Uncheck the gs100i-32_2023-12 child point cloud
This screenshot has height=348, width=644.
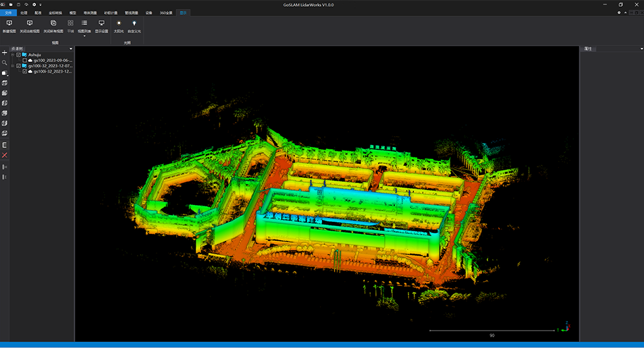[x=25, y=71]
